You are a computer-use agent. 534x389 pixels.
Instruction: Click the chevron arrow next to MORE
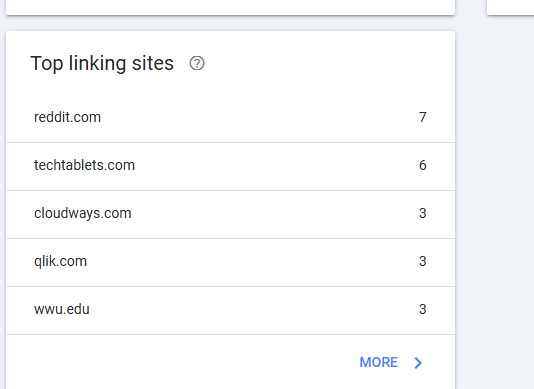tap(418, 363)
